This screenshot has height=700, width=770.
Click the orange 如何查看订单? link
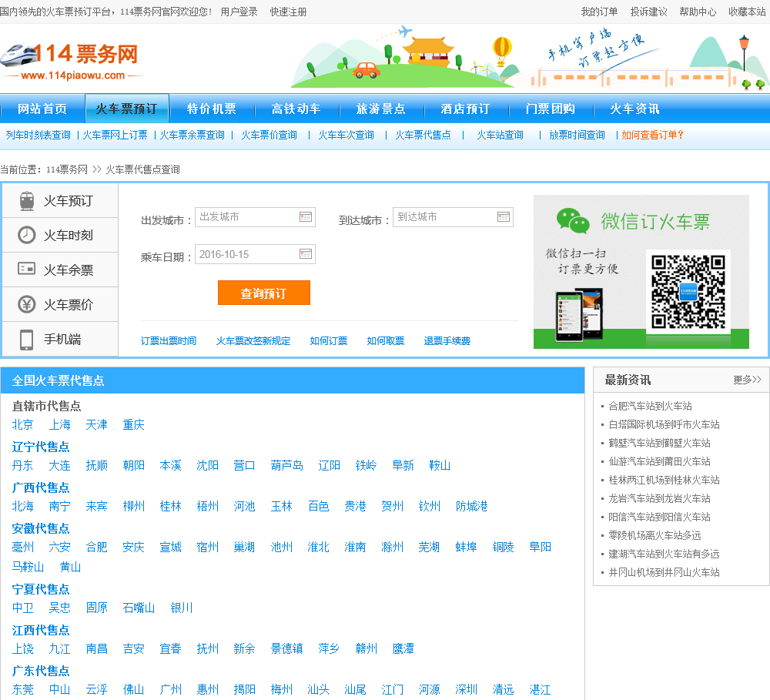[x=653, y=135]
